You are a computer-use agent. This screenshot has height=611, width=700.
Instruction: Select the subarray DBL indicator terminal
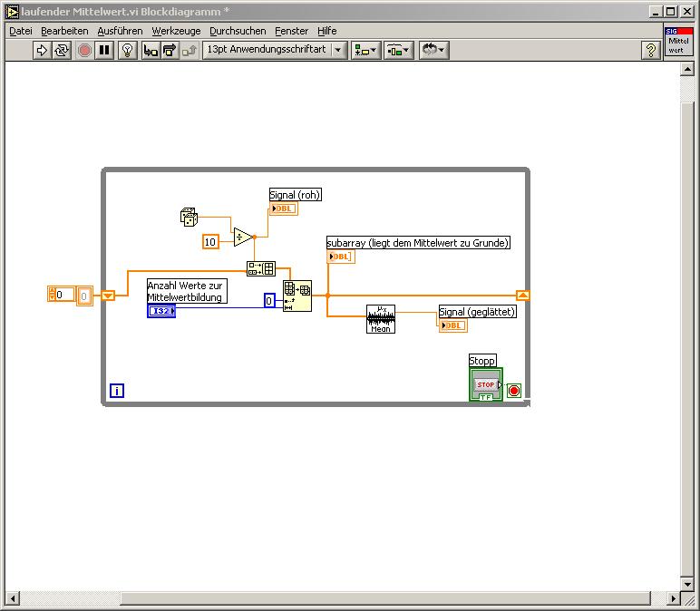click(341, 257)
